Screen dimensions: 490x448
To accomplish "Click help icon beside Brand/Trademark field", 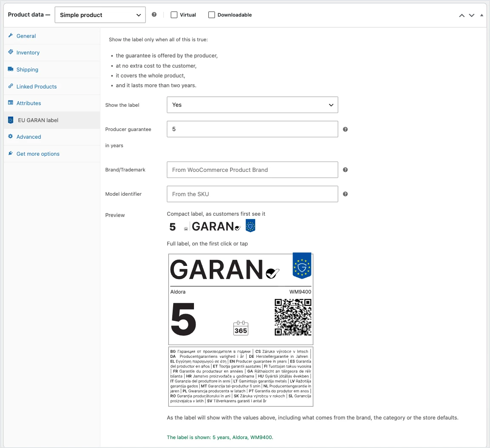I will (x=345, y=170).
